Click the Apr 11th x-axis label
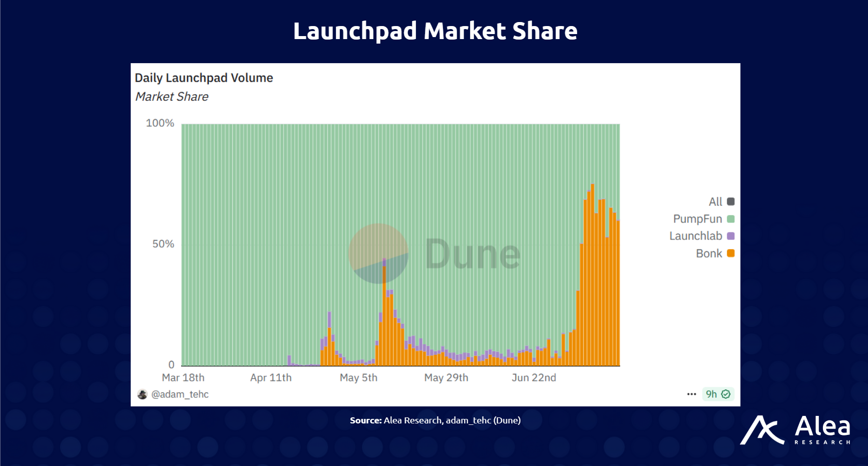Screen dimensions: 868x466 point(271,378)
